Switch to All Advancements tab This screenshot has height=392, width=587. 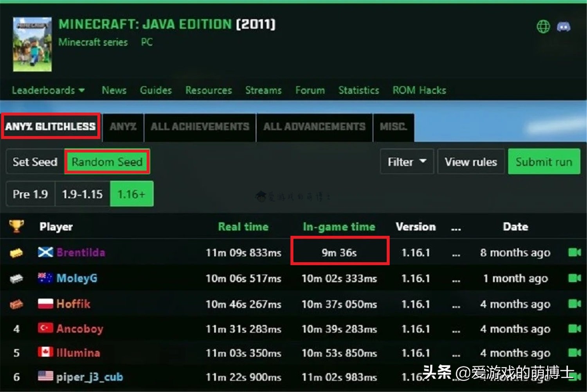tap(314, 127)
